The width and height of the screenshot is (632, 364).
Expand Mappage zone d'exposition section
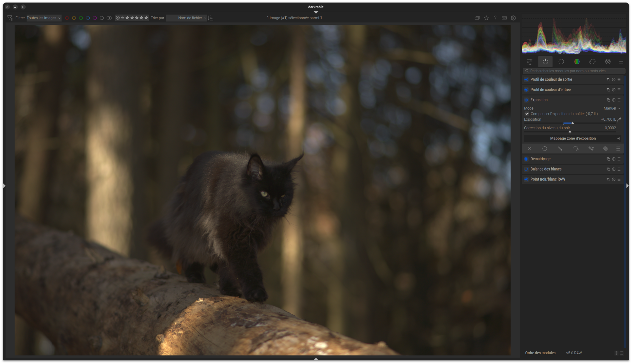pos(573,138)
